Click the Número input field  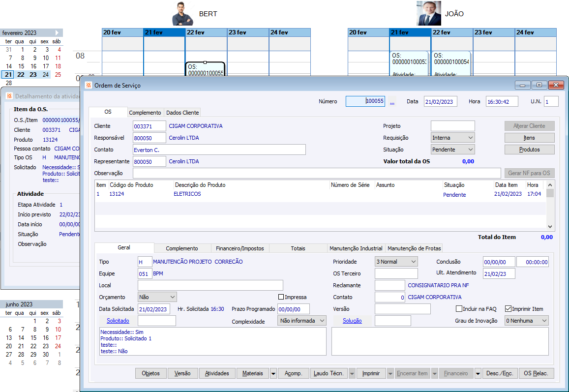(365, 101)
